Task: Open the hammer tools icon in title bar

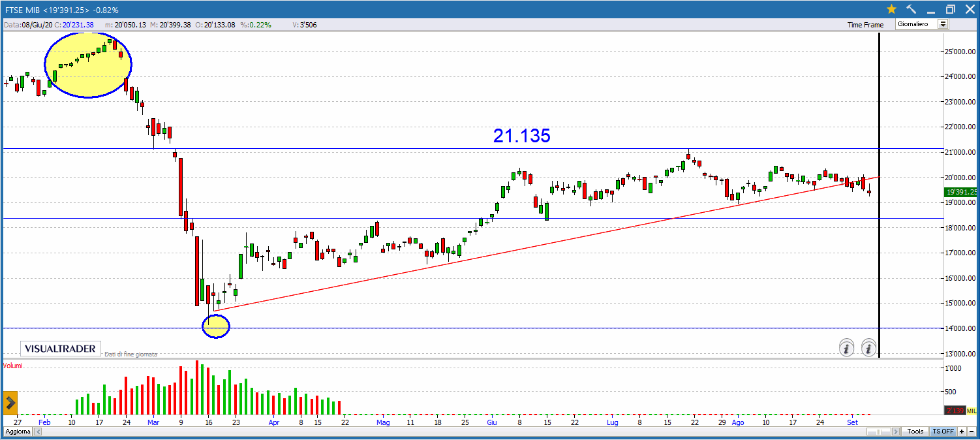Action: [911, 10]
